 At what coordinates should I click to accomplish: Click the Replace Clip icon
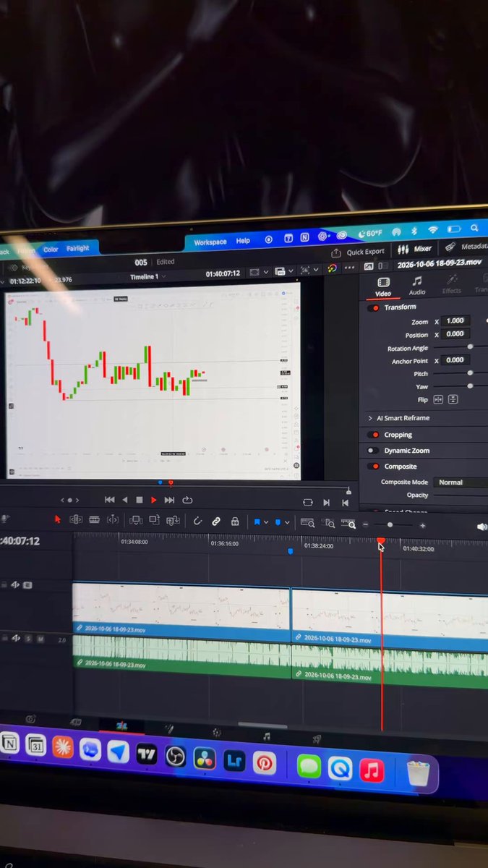point(173,520)
